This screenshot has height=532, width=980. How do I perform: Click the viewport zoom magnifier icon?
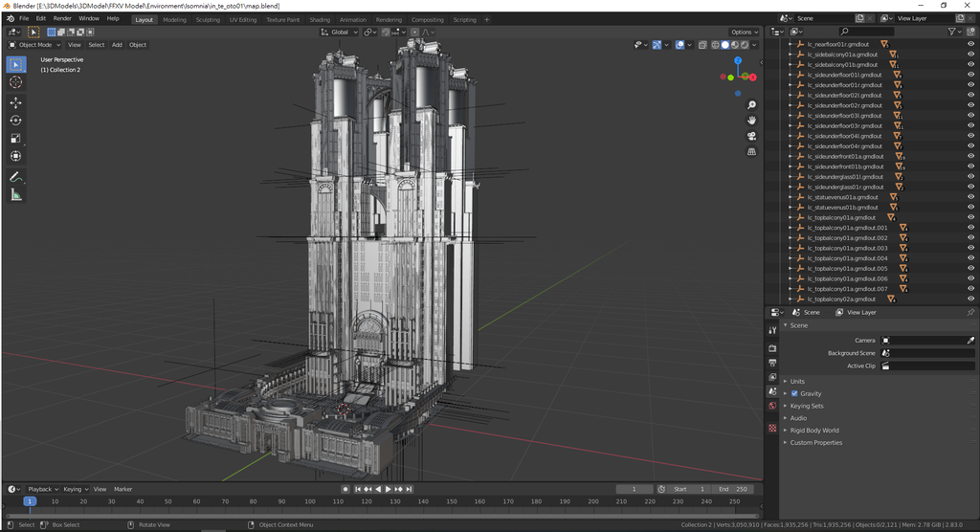[x=751, y=105]
